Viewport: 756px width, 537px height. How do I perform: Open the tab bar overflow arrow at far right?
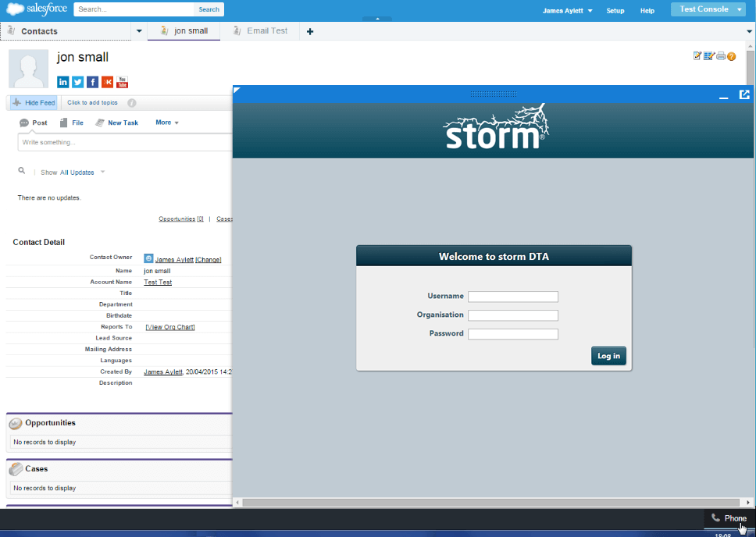click(749, 31)
